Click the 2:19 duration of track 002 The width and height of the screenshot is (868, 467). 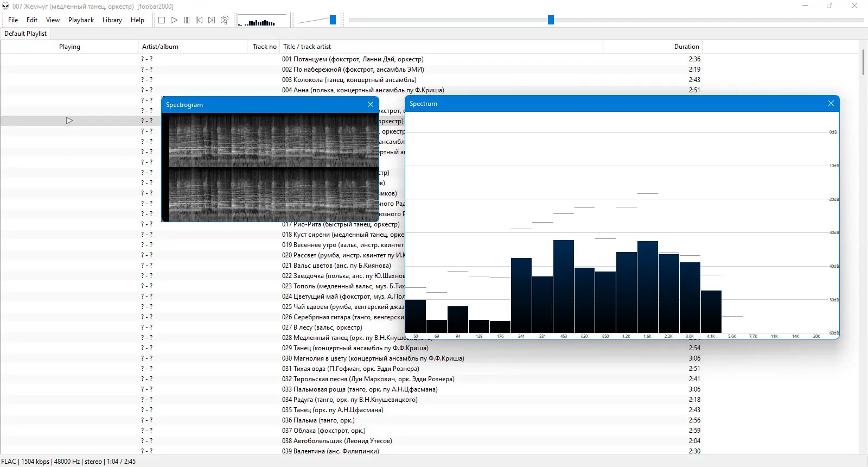(694, 70)
